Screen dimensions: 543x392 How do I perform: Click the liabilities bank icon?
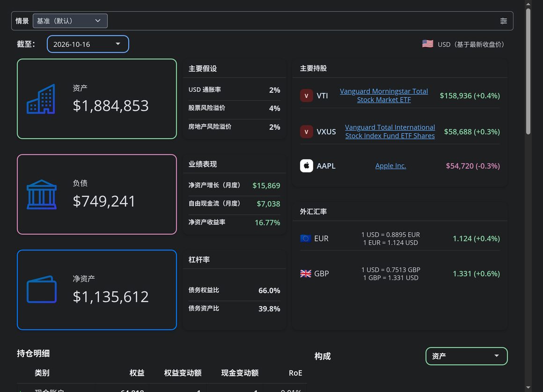tap(42, 194)
